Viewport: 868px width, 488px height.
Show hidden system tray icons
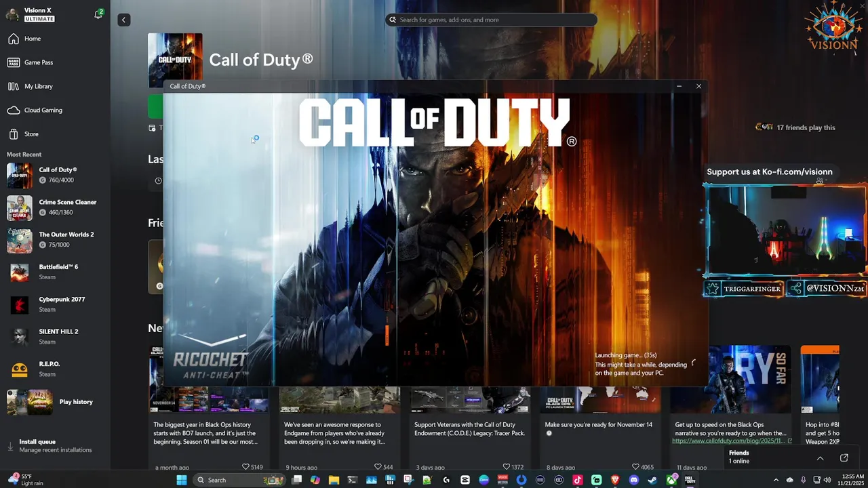(x=776, y=480)
